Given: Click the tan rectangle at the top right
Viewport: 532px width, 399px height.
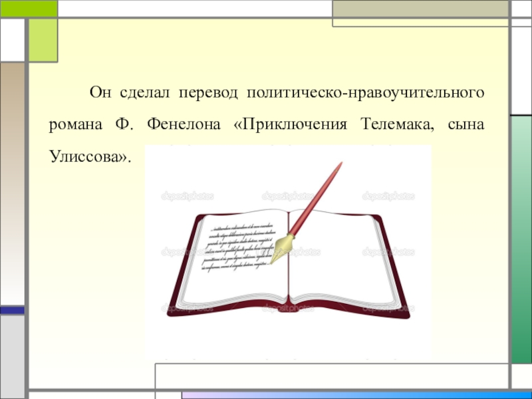Looking at the screenshot, I should pyautogui.click(x=420, y=9).
